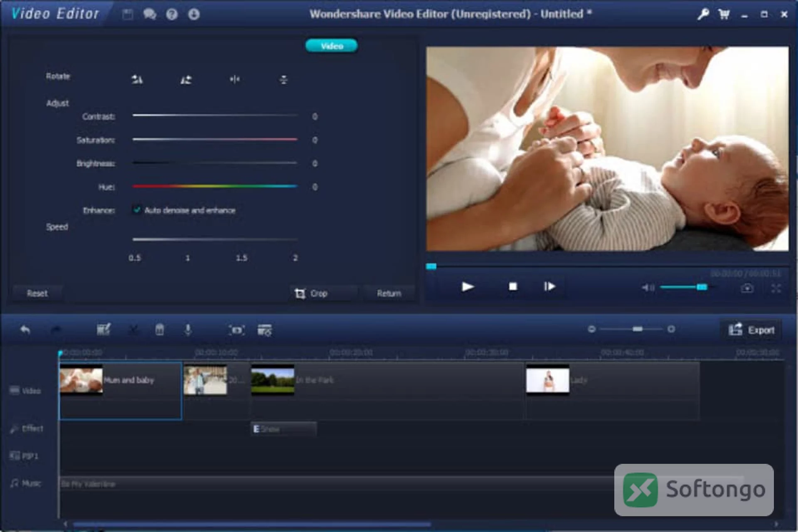This screenshot has height=532, width=798.
Task: Click the Return button
Action: pyautogui.click(x=389, y=293)
